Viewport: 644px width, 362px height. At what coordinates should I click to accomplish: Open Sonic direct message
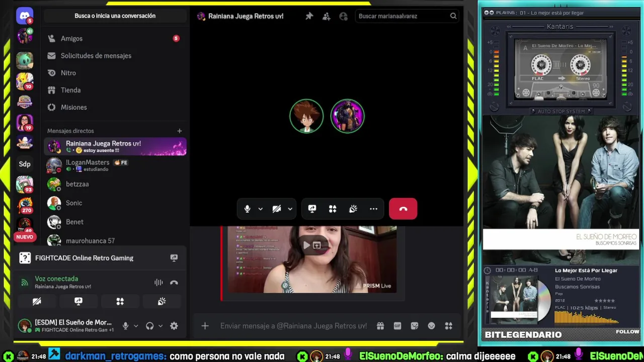(x=115, y=203)
